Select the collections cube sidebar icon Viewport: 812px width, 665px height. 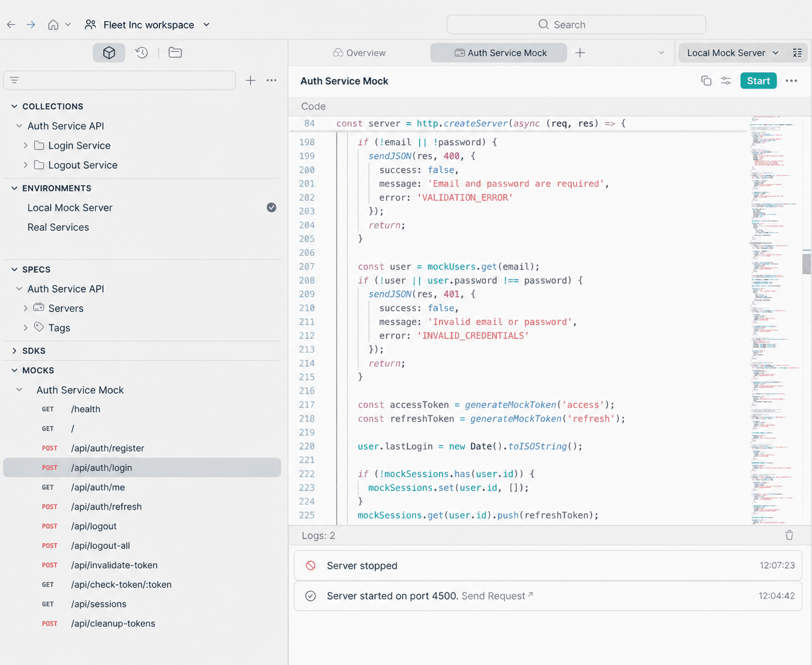point(109,53)
